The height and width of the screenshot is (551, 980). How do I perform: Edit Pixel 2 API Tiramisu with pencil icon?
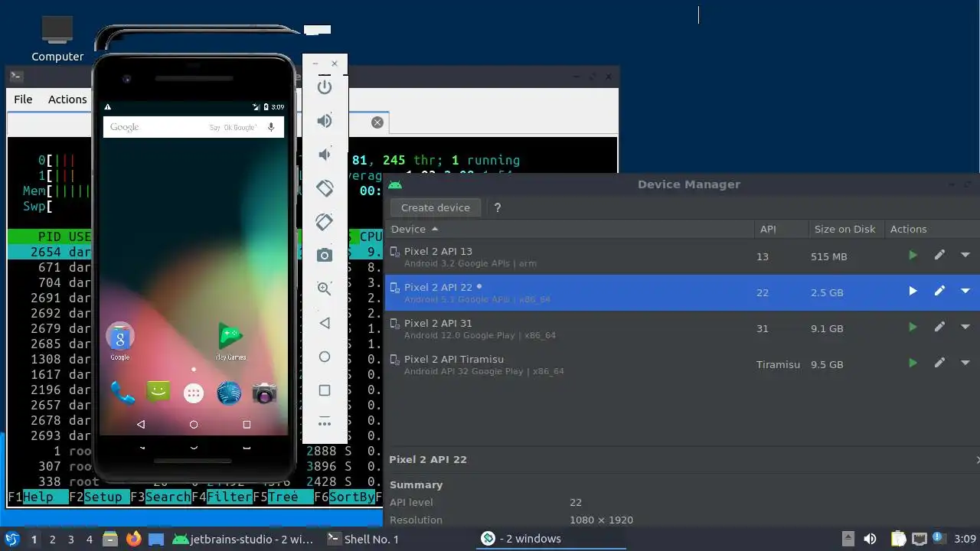939,363
